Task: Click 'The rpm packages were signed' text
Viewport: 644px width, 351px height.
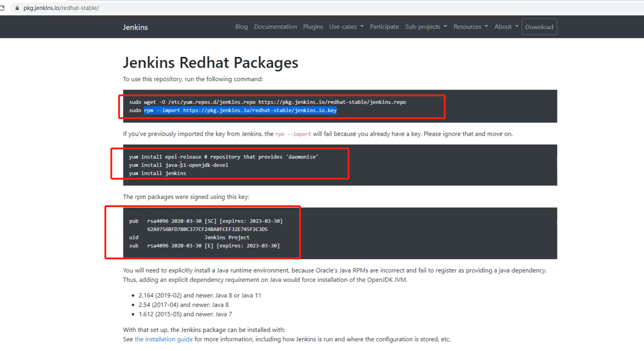Action: tap(186, 197)
